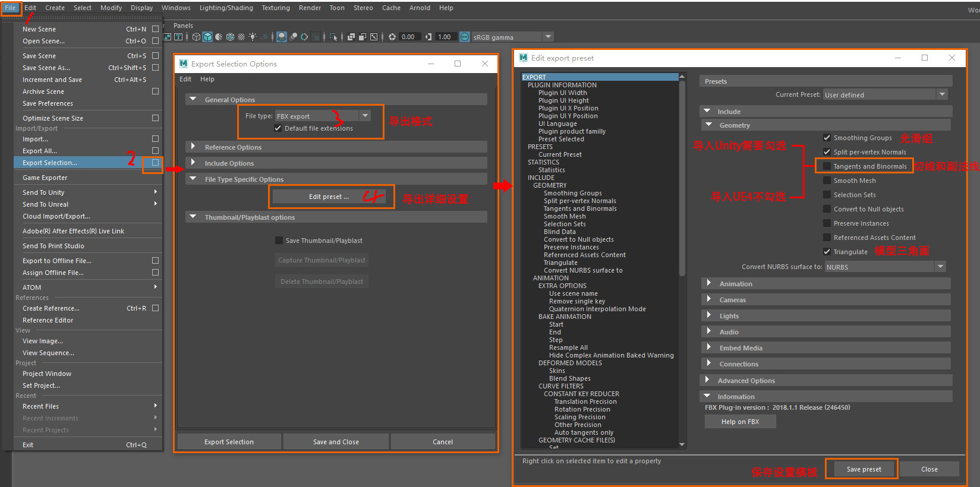Toggle the Triangulate checkbox
The image size is (980, 487).
coord(827,251)
